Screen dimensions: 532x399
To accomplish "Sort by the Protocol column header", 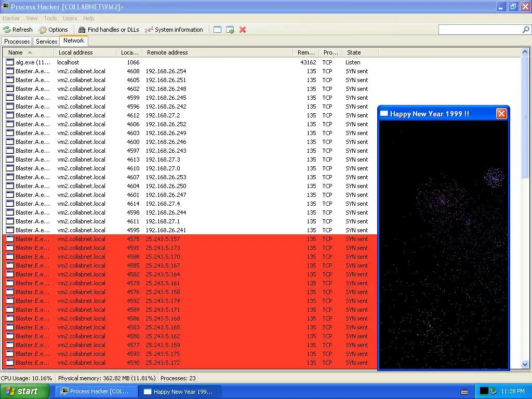I will [331, 52].
